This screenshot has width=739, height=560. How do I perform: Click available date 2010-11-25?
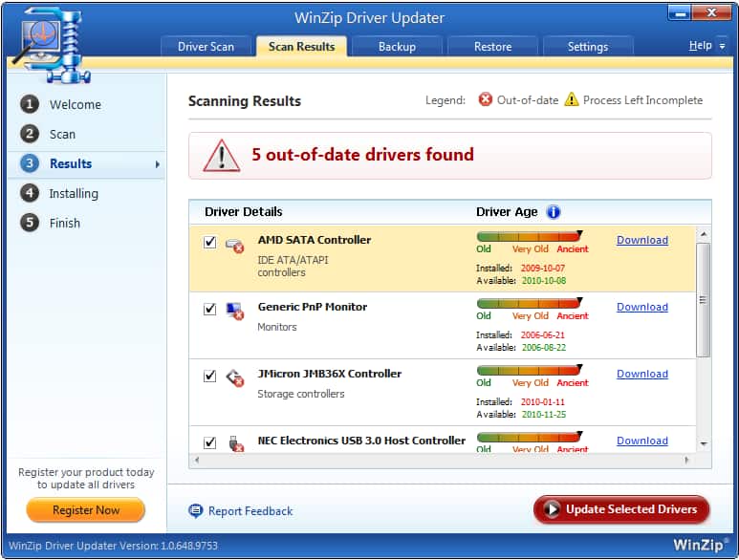pyautogui.click(x=544, y=415)
